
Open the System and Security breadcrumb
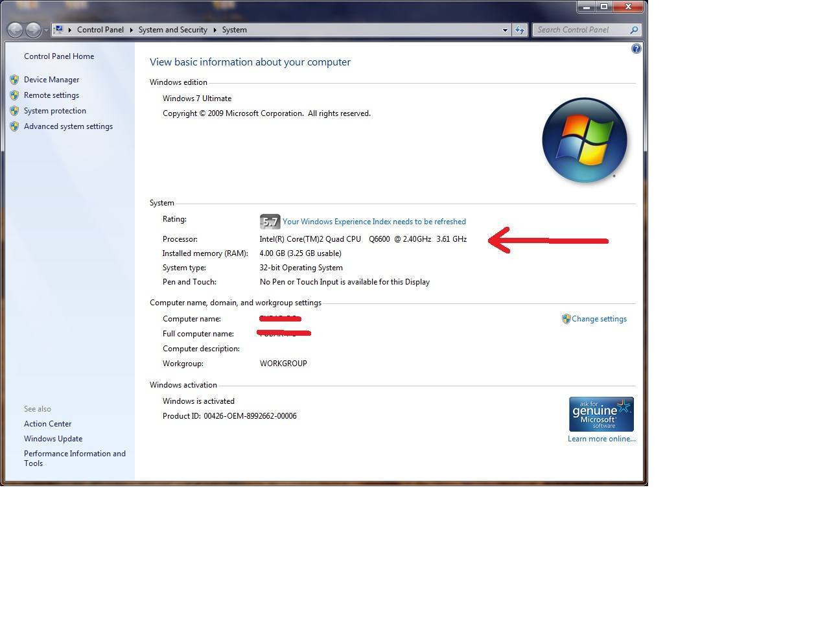[x=172, y=30]
